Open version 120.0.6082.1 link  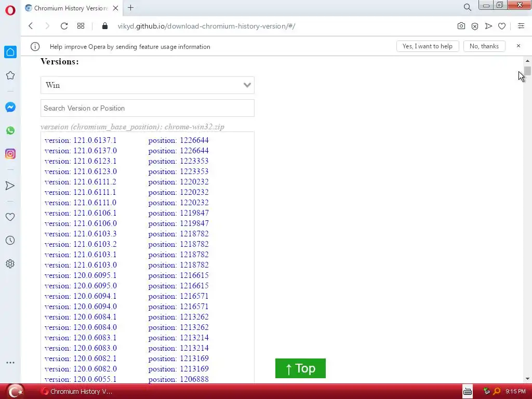click(x=81, y=358)
